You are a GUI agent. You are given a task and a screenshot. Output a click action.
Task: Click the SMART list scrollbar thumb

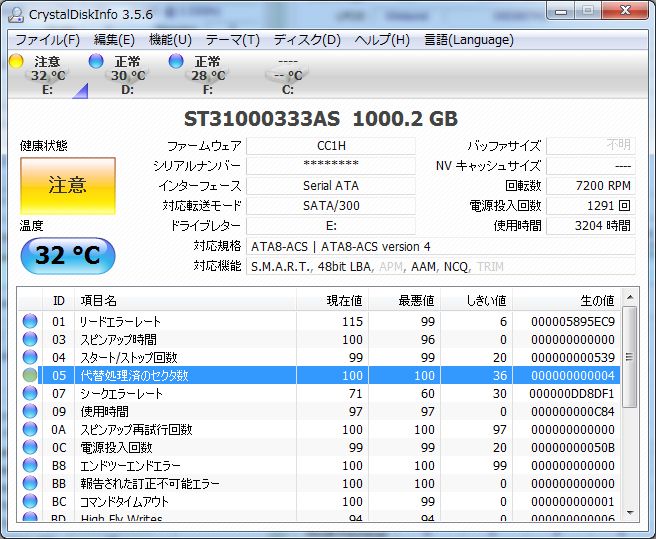pyautogui.click(x=630, y=357)
